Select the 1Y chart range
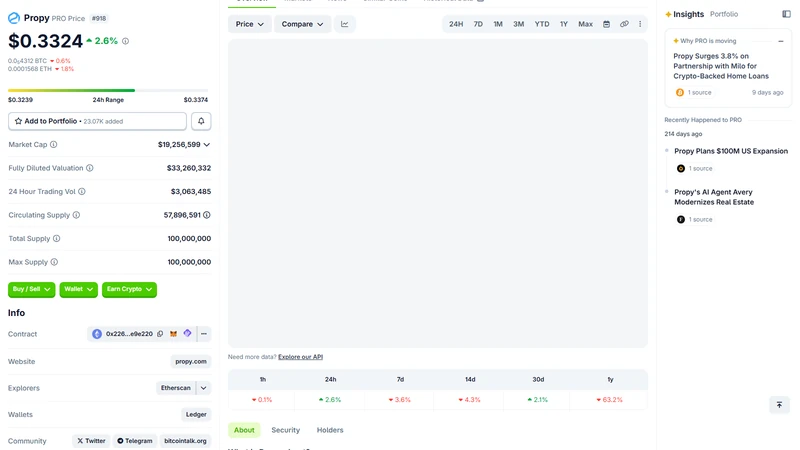 pos(564,24)
